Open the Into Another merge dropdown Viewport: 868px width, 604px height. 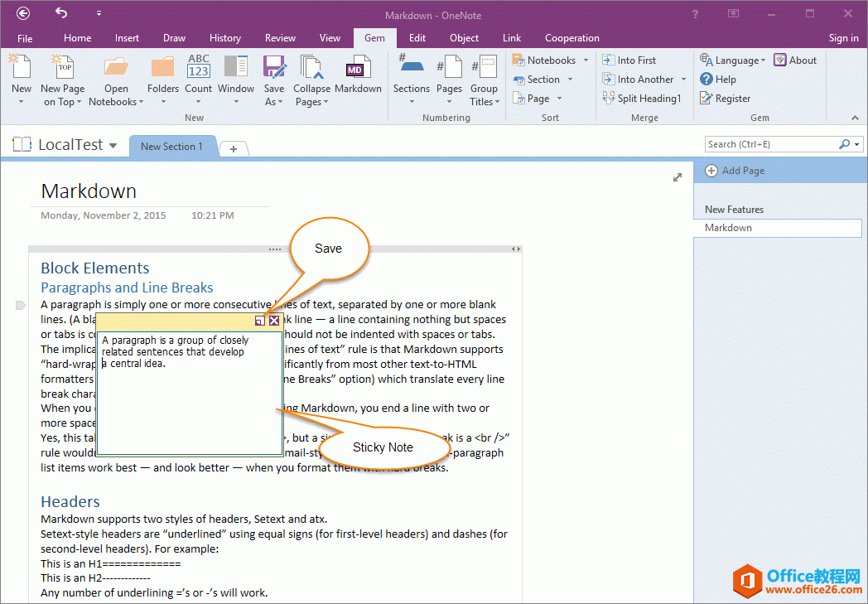[x=683, y=80]
